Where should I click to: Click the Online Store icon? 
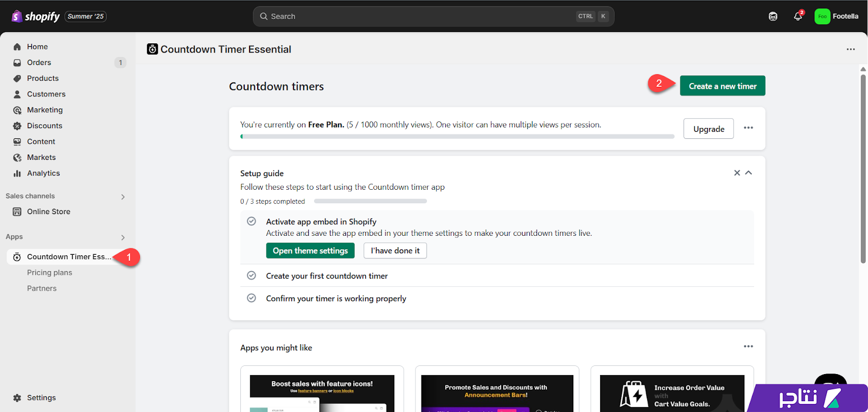click(17, 211)
